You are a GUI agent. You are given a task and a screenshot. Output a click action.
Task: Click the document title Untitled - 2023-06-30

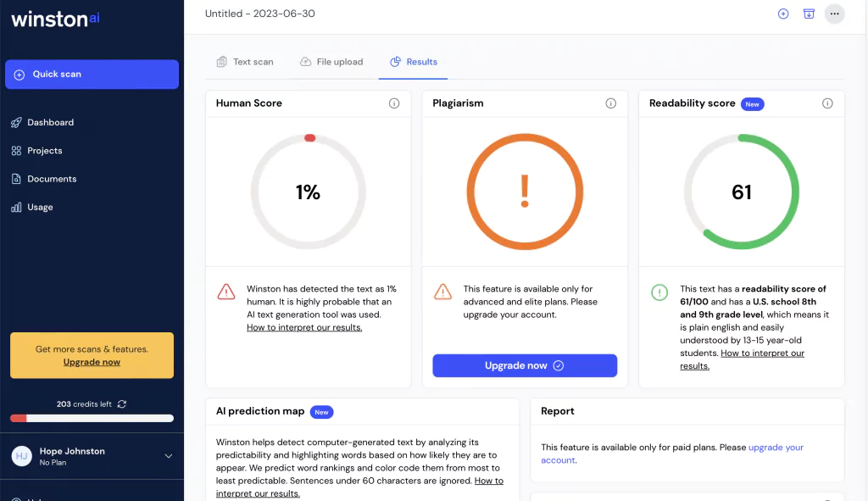point(260,14)
